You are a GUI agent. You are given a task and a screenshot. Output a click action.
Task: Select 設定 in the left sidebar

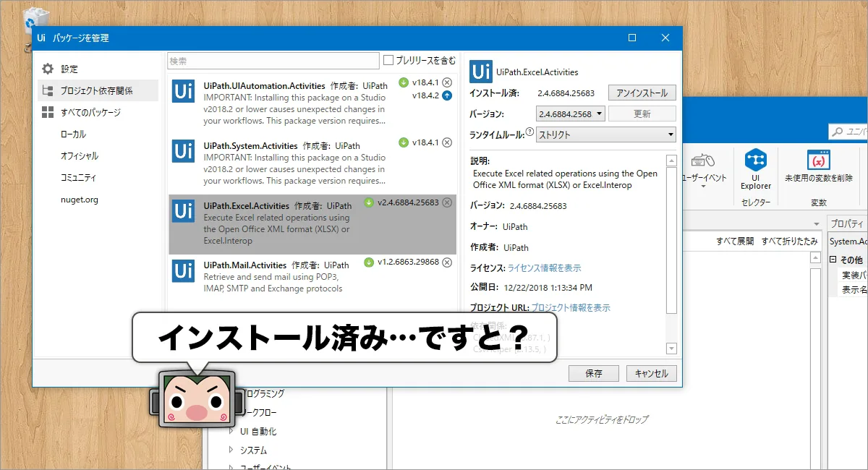69,69
